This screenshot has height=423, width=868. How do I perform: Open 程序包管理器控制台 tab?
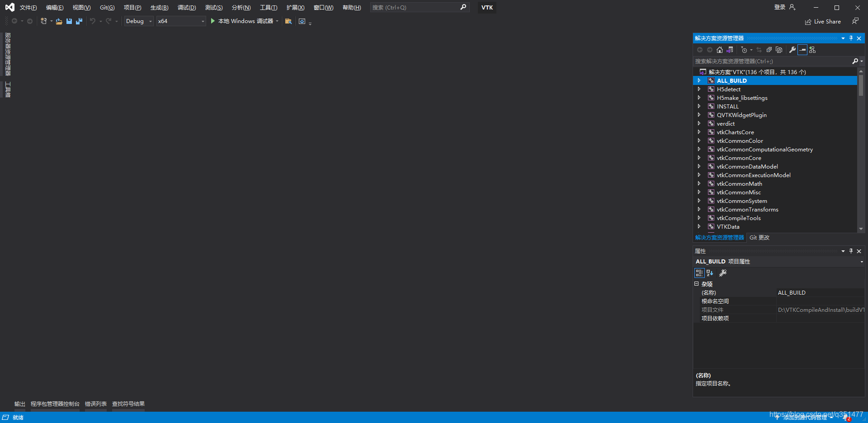coord(55,404)
